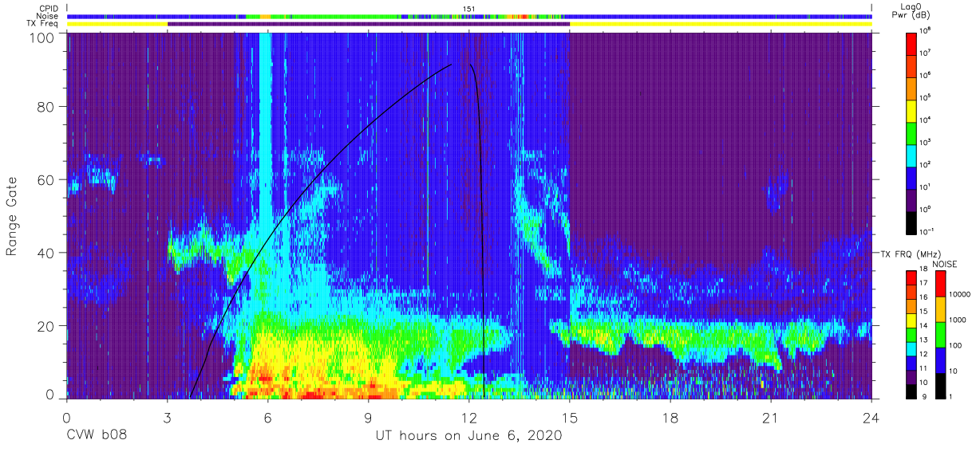Click the CPID value "151"

469,9
